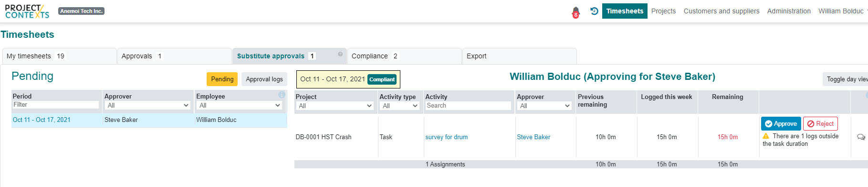
Task: Click the Project Contexts logo
Action: [x=27, y=11]
